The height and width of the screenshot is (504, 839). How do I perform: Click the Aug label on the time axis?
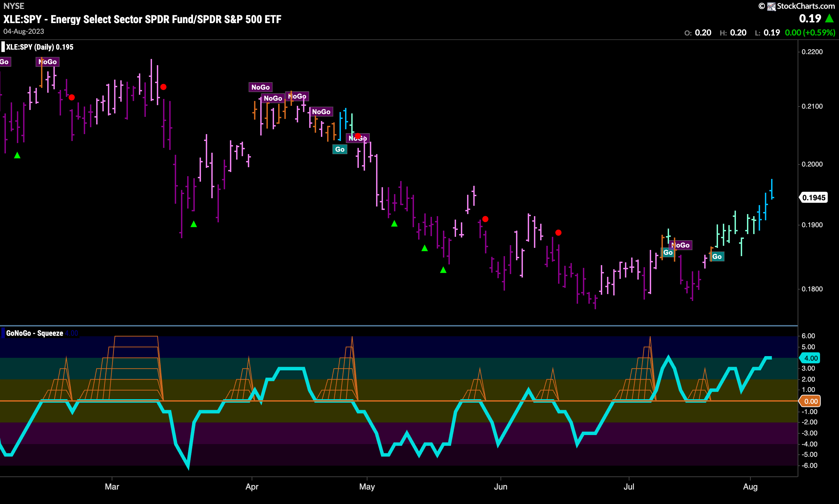(750, 486)
